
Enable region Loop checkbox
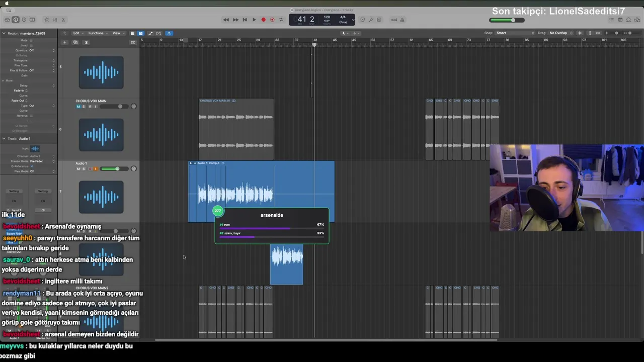(x=31, y=45)
